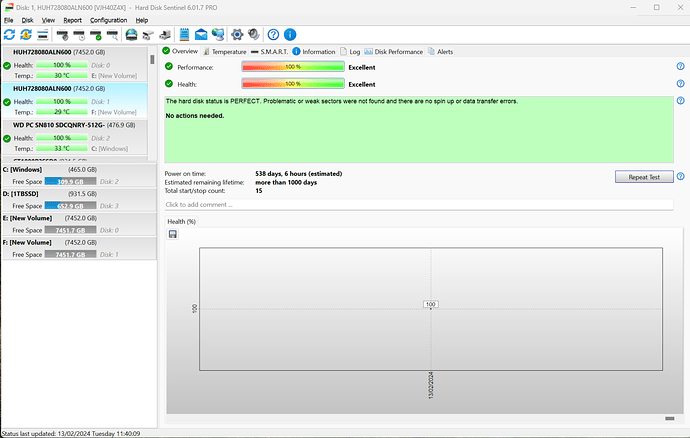Screen dimensions: 690x438
Task: Select the Health (%) graph tab
Action: click(x=181, y=221)
